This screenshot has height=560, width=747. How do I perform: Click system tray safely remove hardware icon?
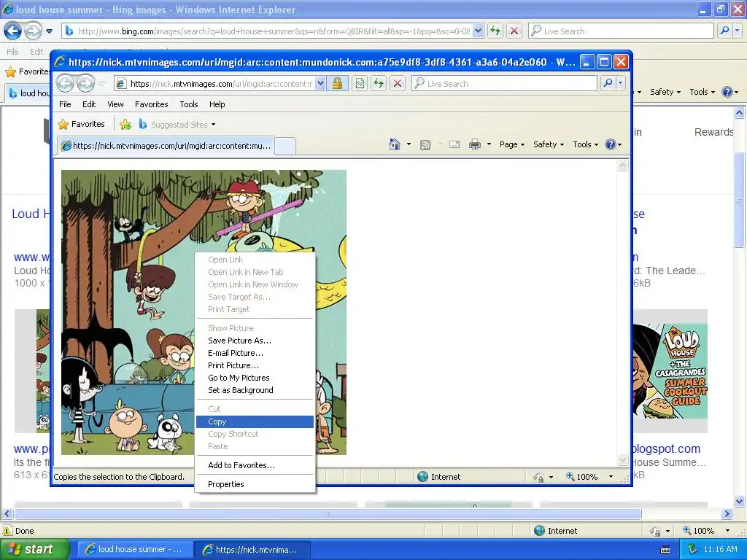pos(693,549)
